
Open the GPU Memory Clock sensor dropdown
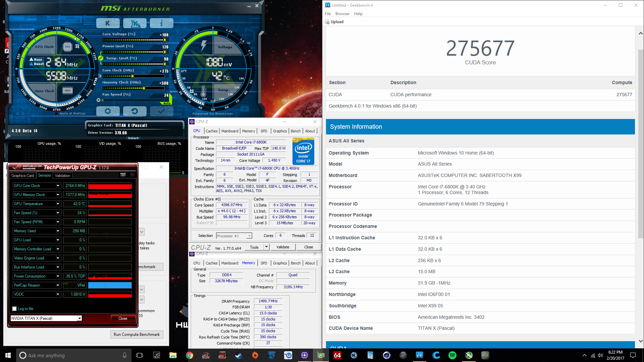[58, 195]
